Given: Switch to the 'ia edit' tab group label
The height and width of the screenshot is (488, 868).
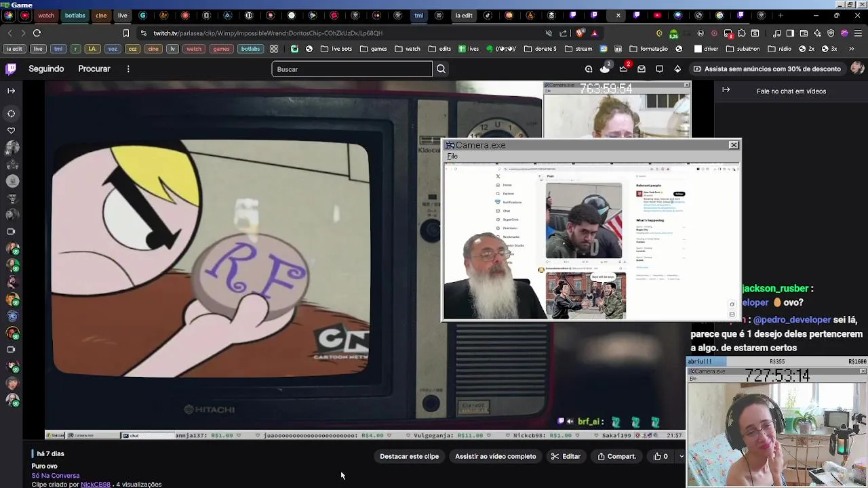Looking at the screenshot, I should 464,15.
